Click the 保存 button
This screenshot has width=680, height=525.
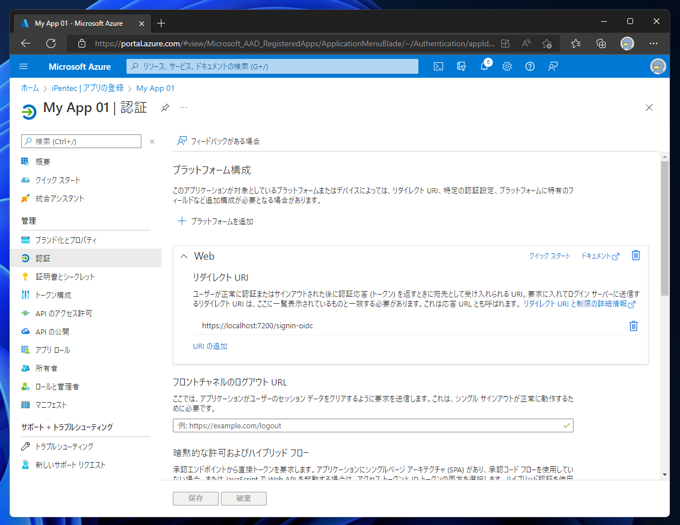[196, 498]
